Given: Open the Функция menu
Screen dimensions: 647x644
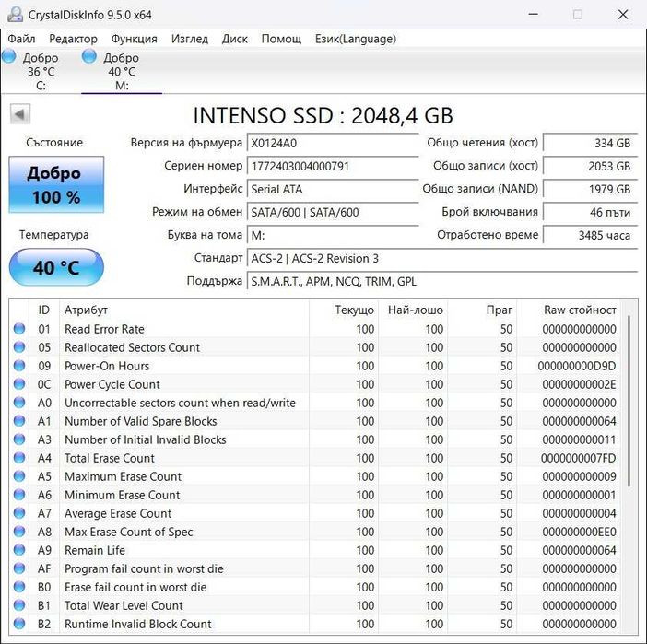Looking at the screenshot, I should [x=135, y=39].
